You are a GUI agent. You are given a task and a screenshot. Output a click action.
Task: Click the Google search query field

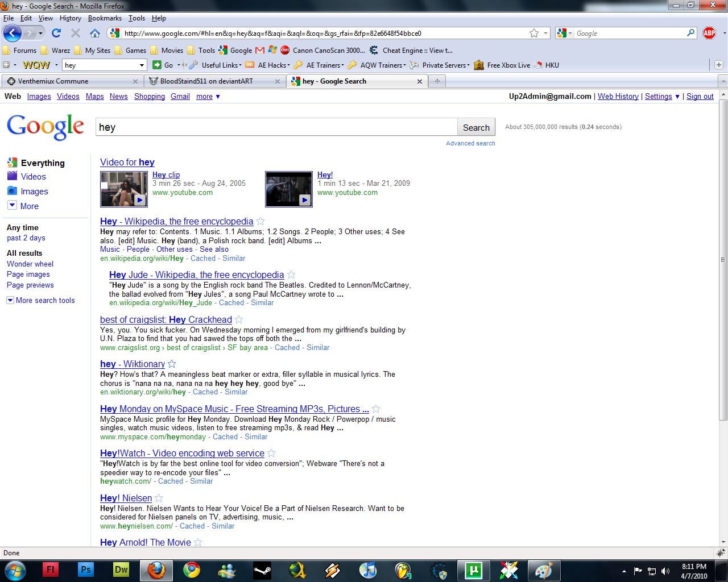tap(276, 127)
